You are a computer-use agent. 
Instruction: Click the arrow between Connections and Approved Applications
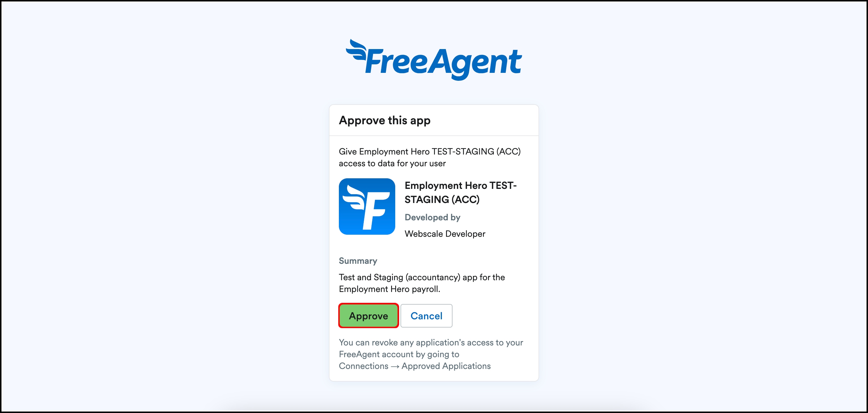(x=395, y=366)
